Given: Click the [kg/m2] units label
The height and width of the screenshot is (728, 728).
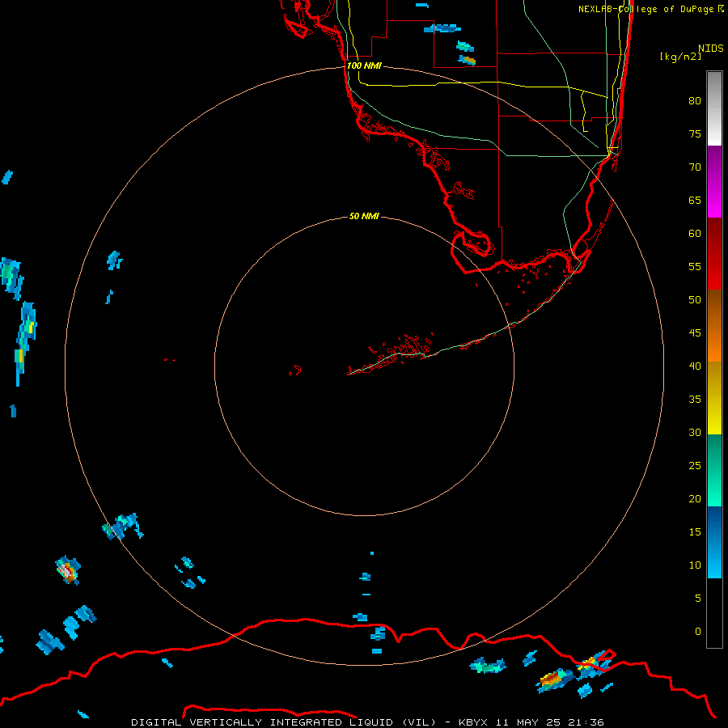Looking at the screenshot, I should point(680,57).
